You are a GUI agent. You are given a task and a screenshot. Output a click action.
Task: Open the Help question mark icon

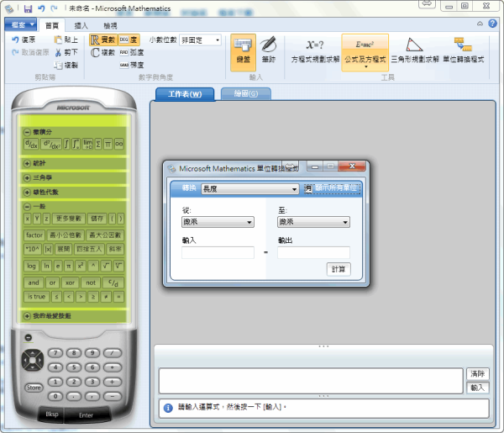click(492, 24)
